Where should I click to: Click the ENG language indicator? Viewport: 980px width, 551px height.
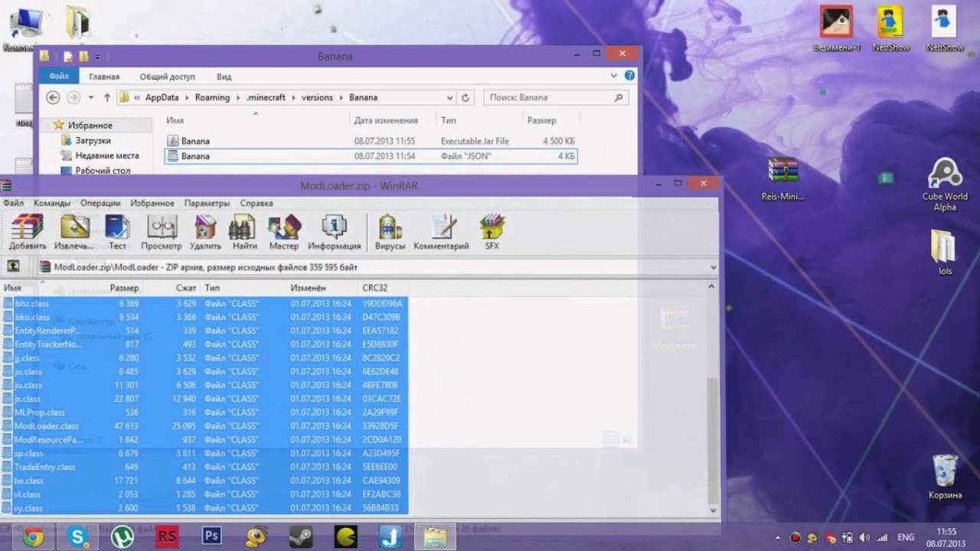pos(906,537)
